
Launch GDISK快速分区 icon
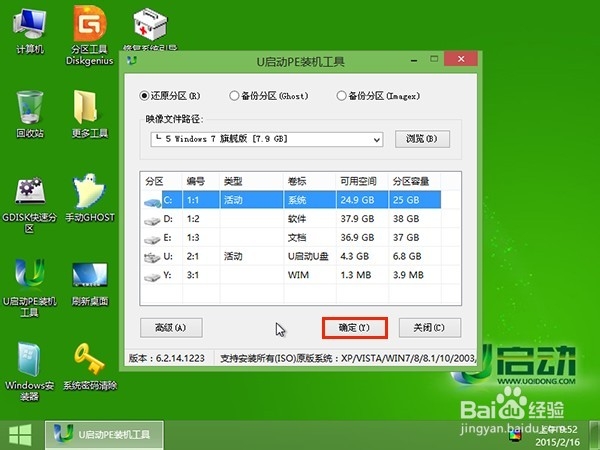29,205
